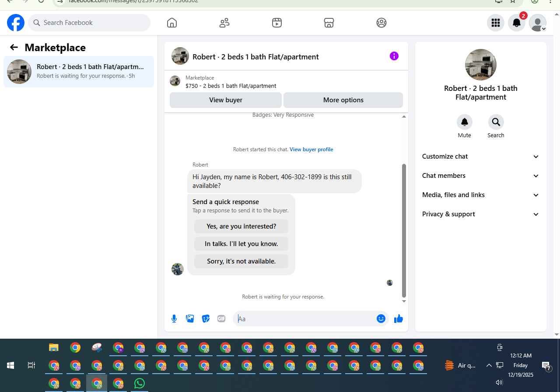Expand the Chat members section
This screenshot has height=392, width=560.
(x=480, y=176)
